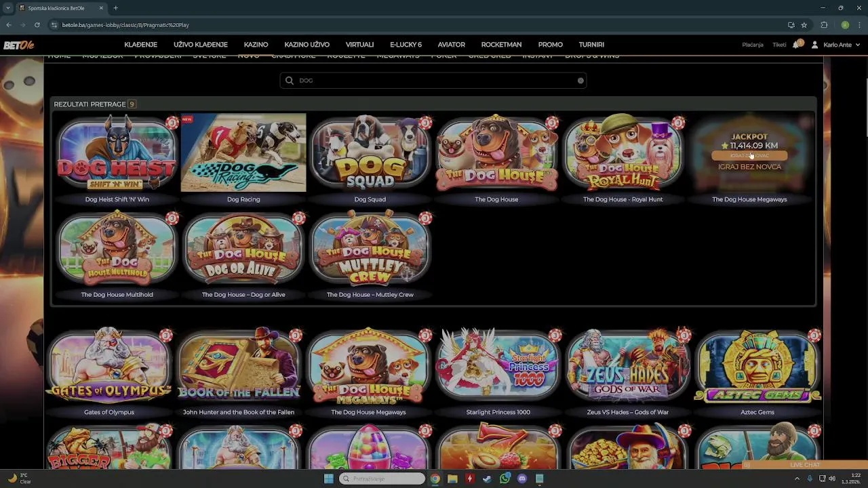Open Dog Racing game thumbnail
The width and height of the screenshot is (868, 488).
coord(243,153)
